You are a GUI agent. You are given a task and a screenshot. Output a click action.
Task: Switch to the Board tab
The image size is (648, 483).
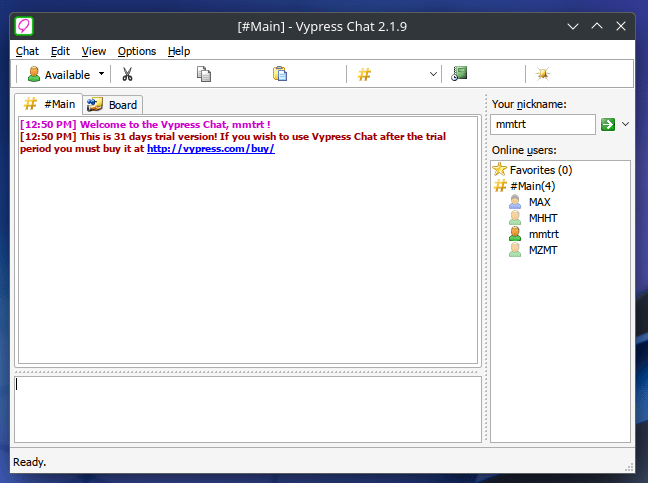click(x=112, y=105)
